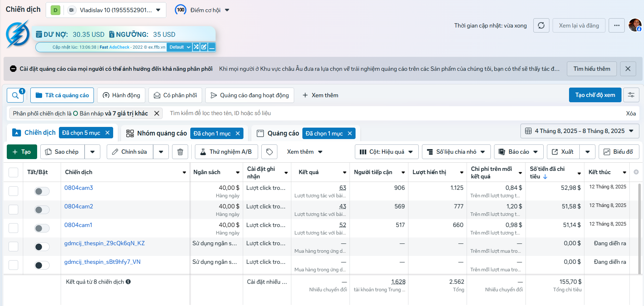Expand the 'Xuất' export dropdown arrow
The image size is (644, 306).
pos(588,152)
